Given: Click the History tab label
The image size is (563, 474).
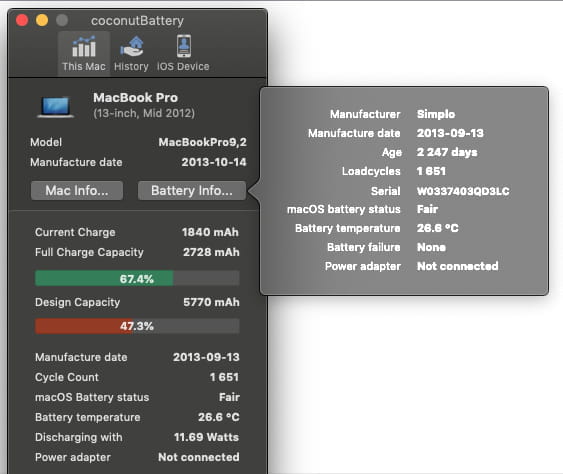Looking at the screenshot, I should [x=131, y=66].
